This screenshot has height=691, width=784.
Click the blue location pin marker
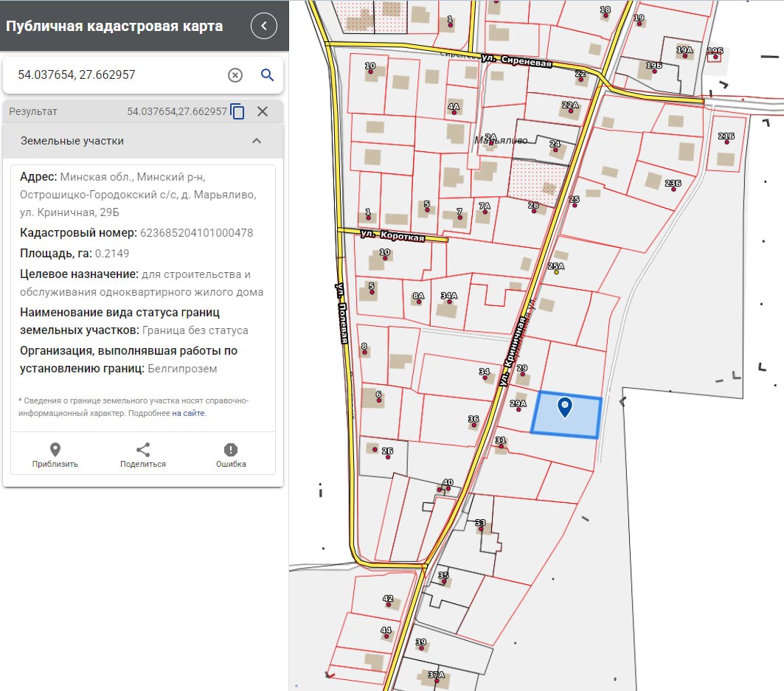point(565,406)
